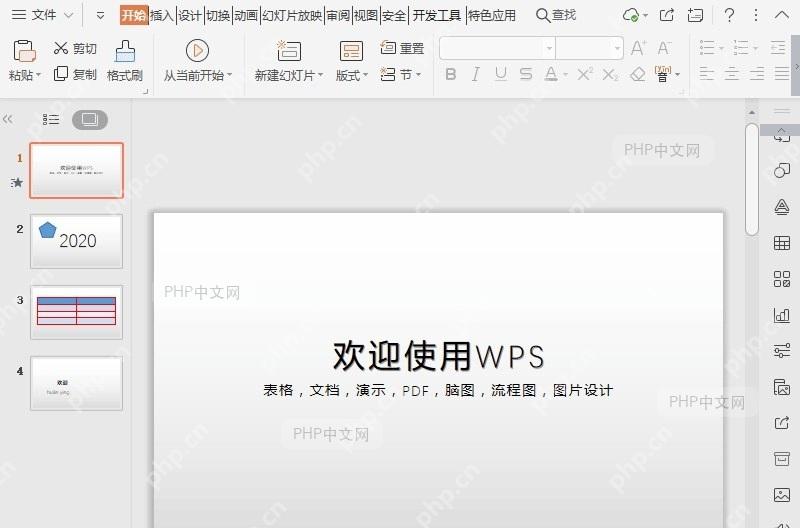Click the table icon in right sidebar
The height and width of the screenshot is (528, 800).
(x=782, y=243)
